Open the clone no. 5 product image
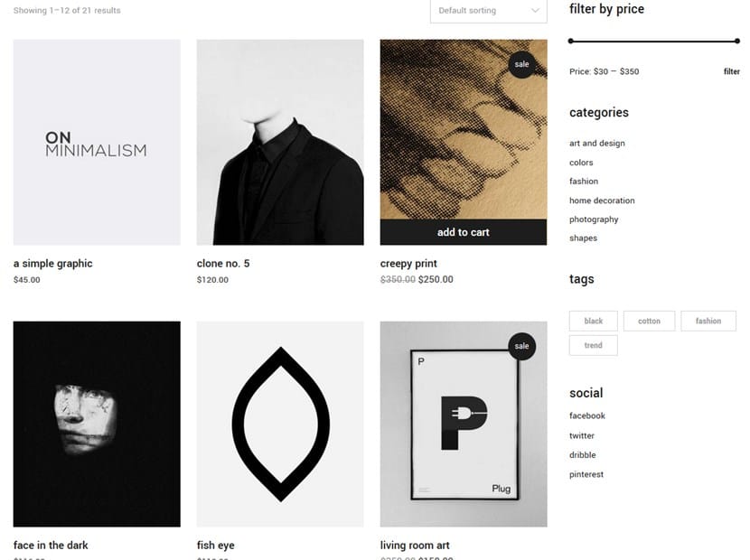The width and height of the screenshot is (750, 560). click(x=280, y=143)
